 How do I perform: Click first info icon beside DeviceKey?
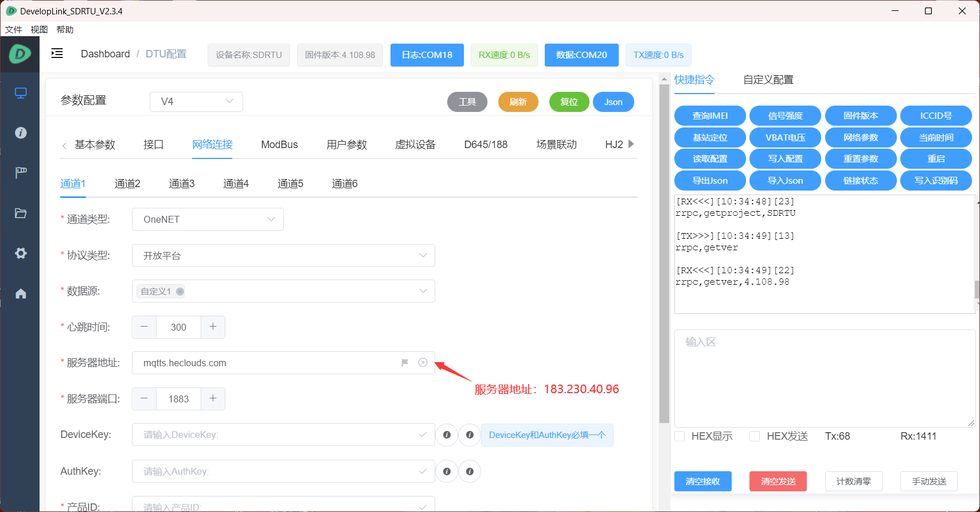pos(447,435)
